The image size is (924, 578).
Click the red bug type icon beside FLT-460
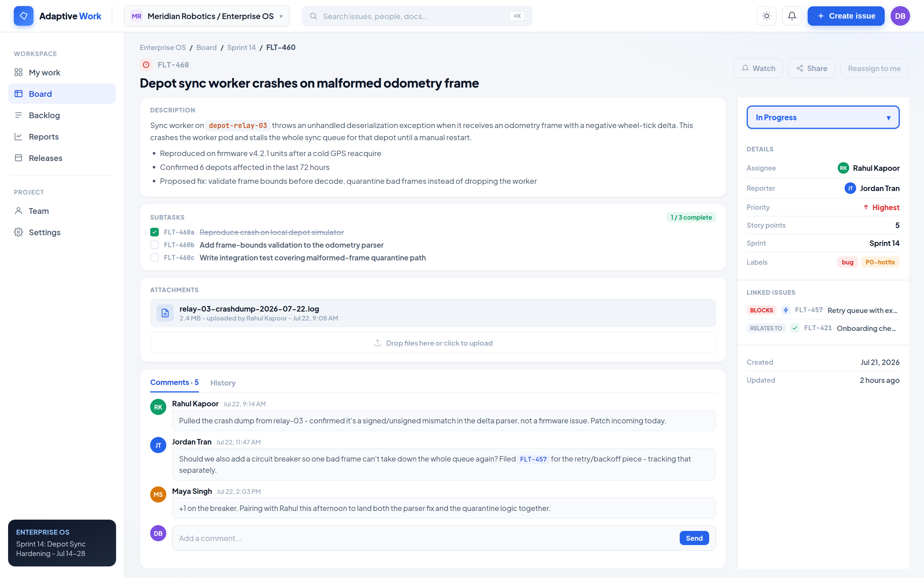pos(146,65)
